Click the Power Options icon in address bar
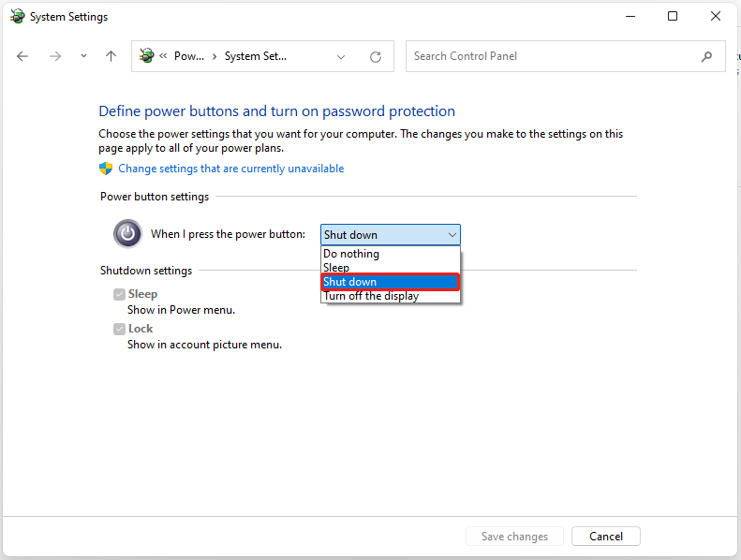This screenshot has height=560, width=741. 146,56
